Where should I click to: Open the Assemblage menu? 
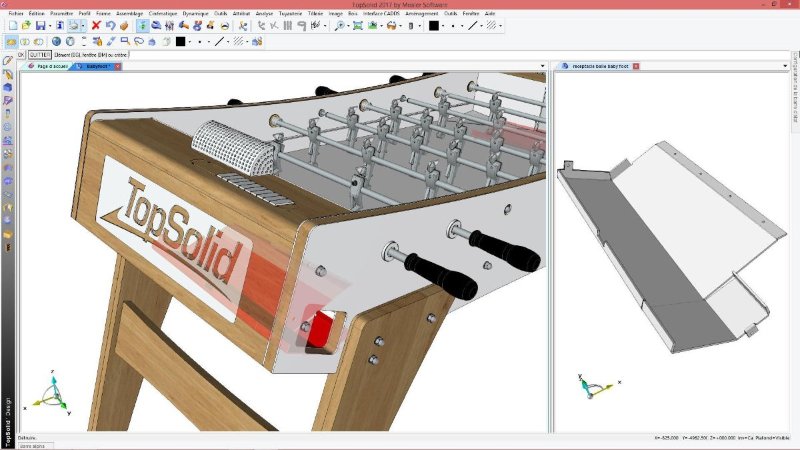129,13
